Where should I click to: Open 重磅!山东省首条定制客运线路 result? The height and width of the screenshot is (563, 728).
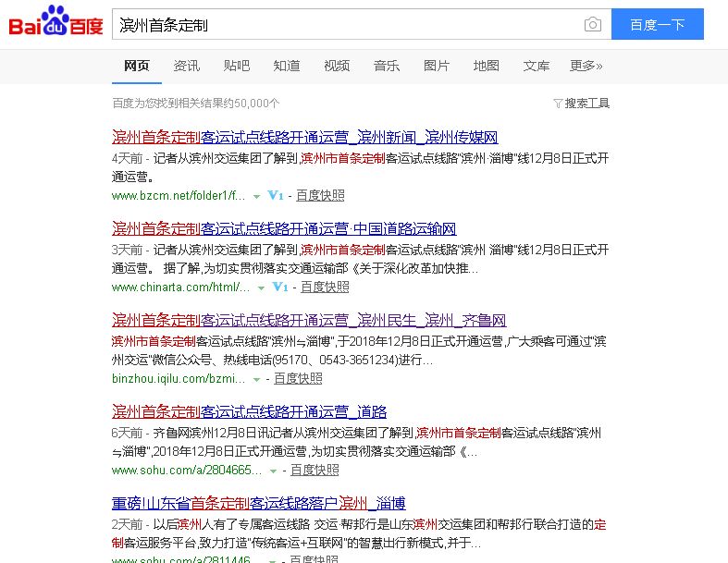pyautogui.click(x=259, y=503)
